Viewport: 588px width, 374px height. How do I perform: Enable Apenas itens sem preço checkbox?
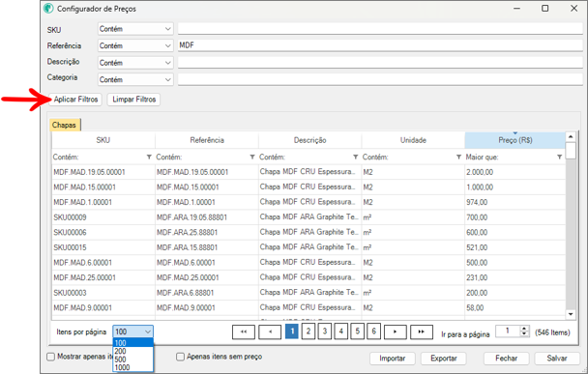pos(181,357)
